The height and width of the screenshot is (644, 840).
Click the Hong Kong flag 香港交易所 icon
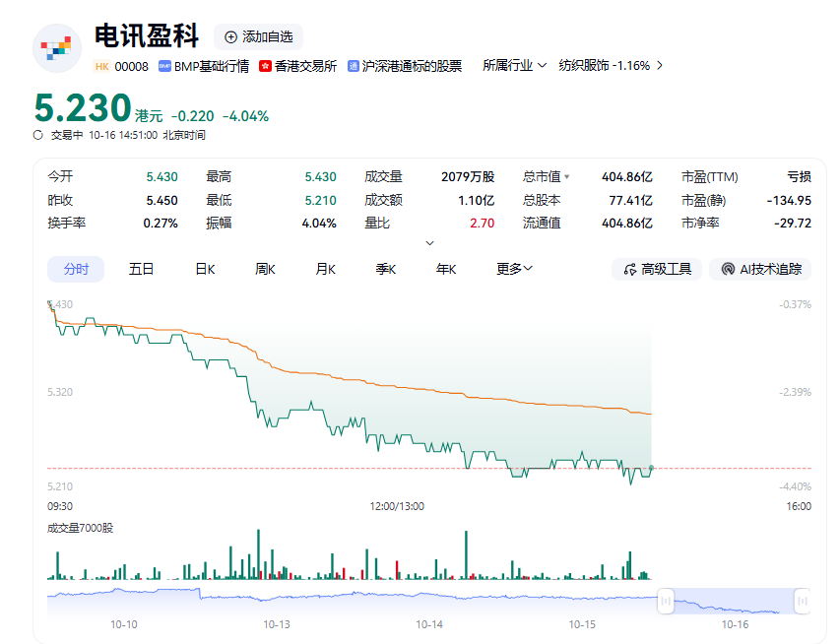[265, 66]
